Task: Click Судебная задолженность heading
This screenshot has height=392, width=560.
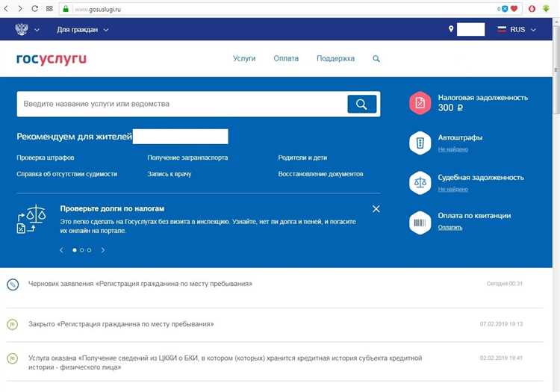Action: coord(481,178)
